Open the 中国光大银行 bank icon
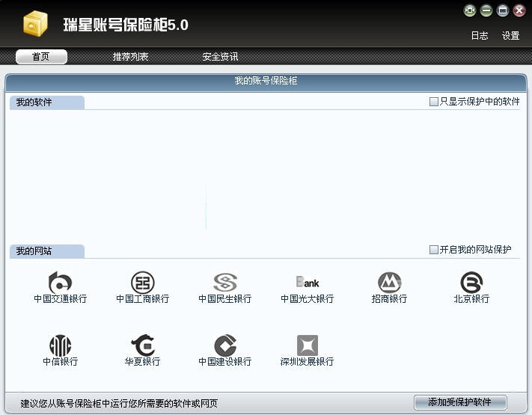Image resolution: width=532 pixels, height=415 pixels. pos(308,282)
